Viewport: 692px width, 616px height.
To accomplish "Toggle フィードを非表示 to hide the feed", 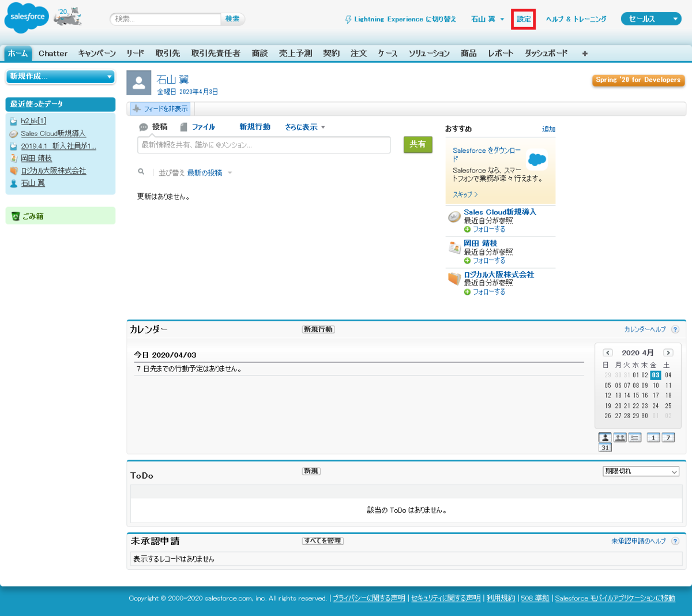I will (160, 108).
